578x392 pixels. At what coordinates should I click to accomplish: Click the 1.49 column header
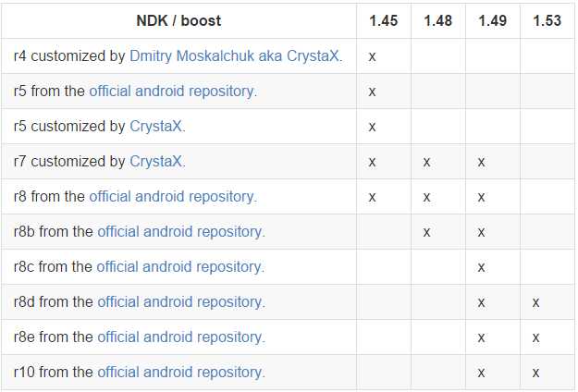point(493,20)
